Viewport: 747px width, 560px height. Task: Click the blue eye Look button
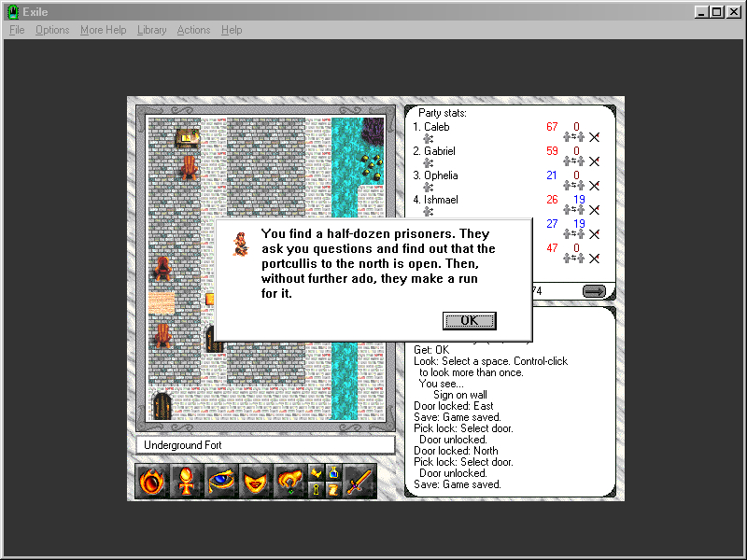[x=221, y=482]
